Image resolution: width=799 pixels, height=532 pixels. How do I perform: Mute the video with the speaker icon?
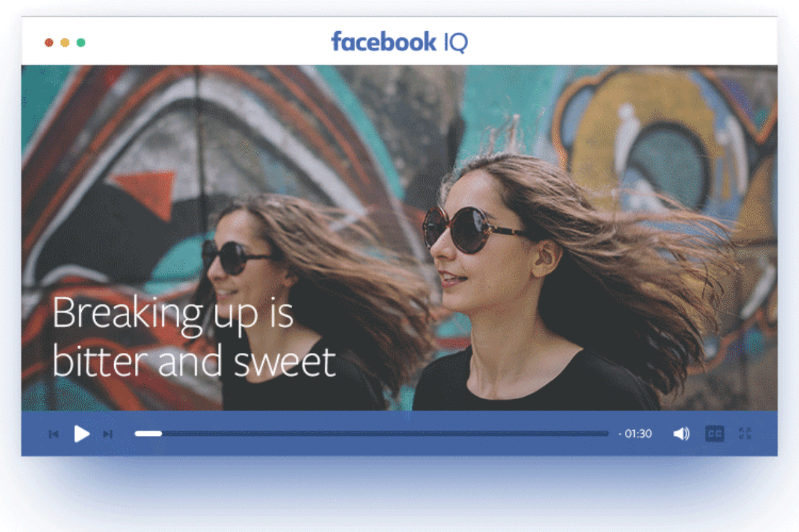click(681, 433)
